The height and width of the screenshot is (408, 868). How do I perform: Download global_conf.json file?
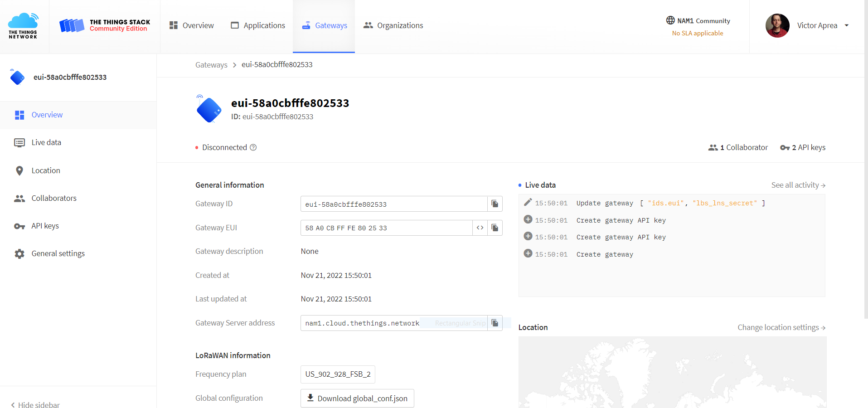(x=357, y=398)
